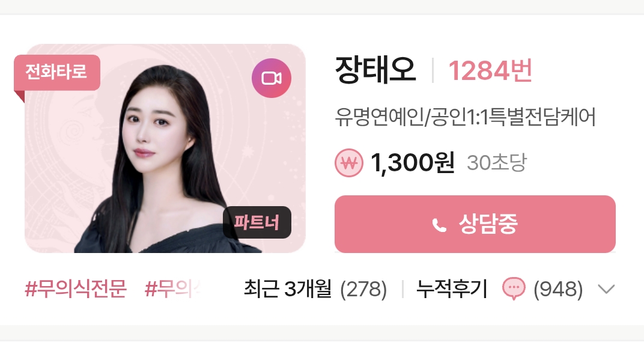Screen dimensions: 644x357
Task: Click the (948) cumulative review count
Action: (x=558, y=289)
